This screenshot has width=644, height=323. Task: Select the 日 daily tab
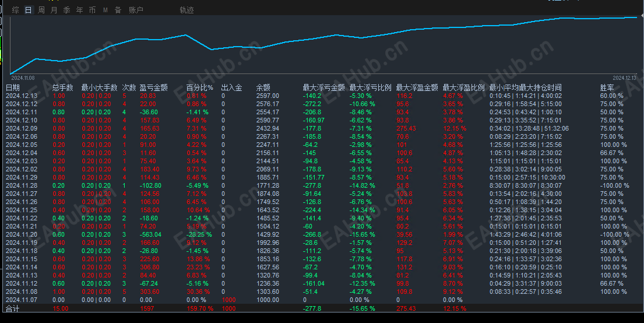point(29,10)
